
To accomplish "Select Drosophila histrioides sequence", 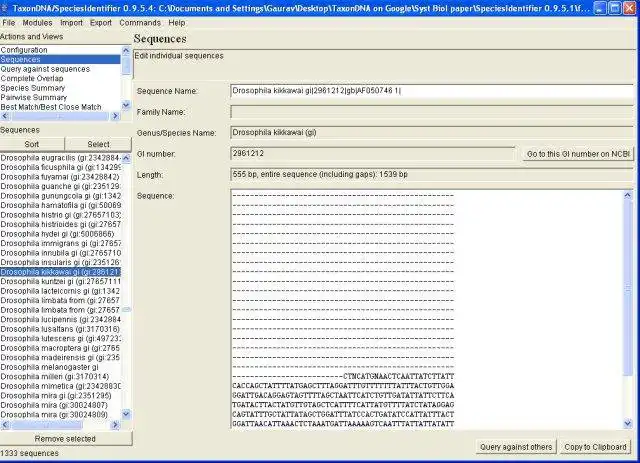I will pyautogui.click(x=60, y=225).
